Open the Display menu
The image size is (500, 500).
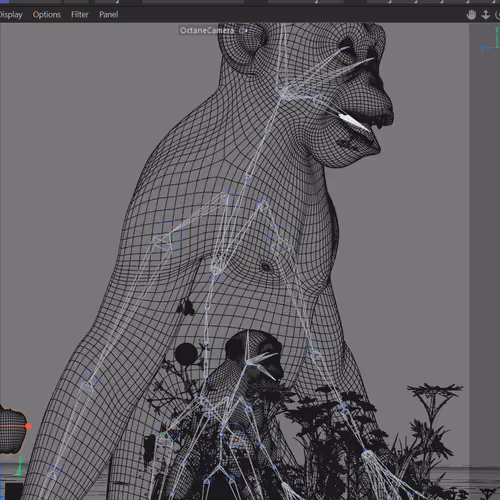pos(11,15)
